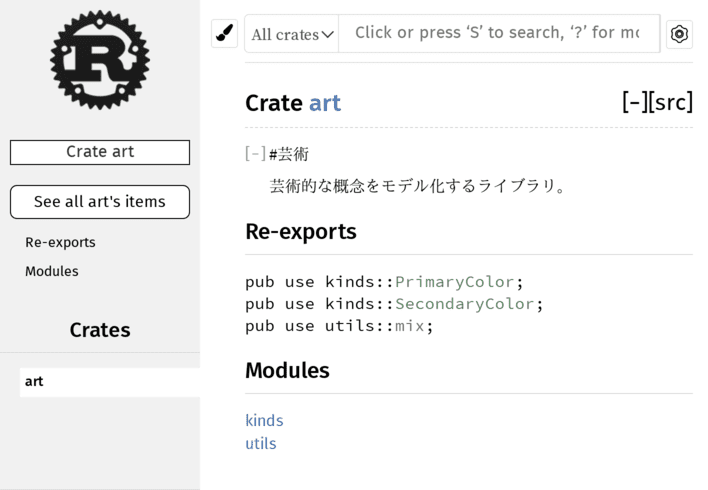
Task: Open the SecondaryColor re-export link
Action: [x=465, y=304]
